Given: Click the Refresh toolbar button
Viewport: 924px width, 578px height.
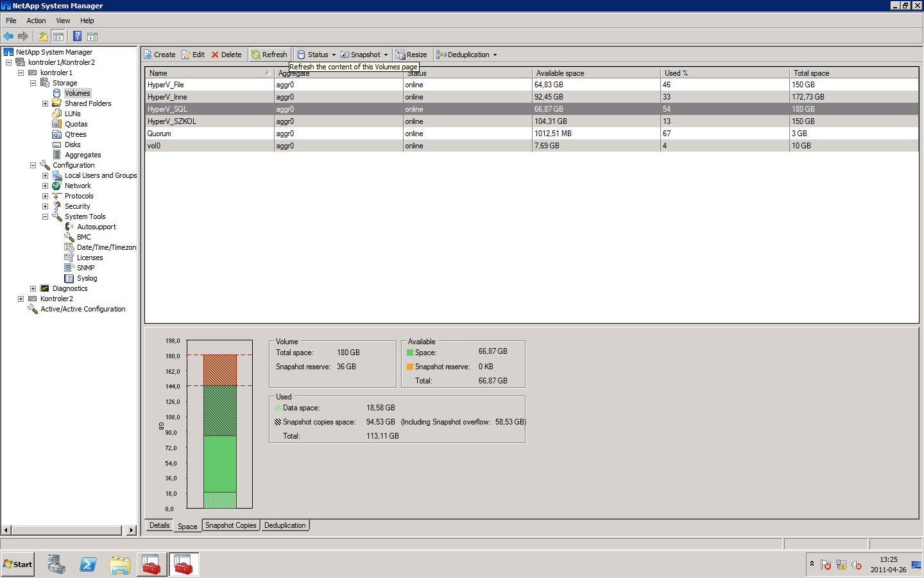Looking at the screenshot, I should point(269,55).
